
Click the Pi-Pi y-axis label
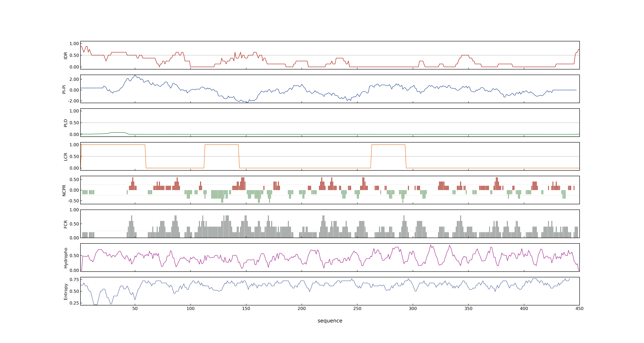pyautogui.click(x=64, y=89)
